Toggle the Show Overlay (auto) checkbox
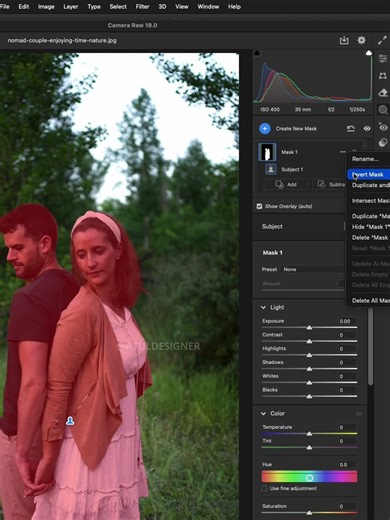This screenshot has width=390, height=520. coord(259,206)
